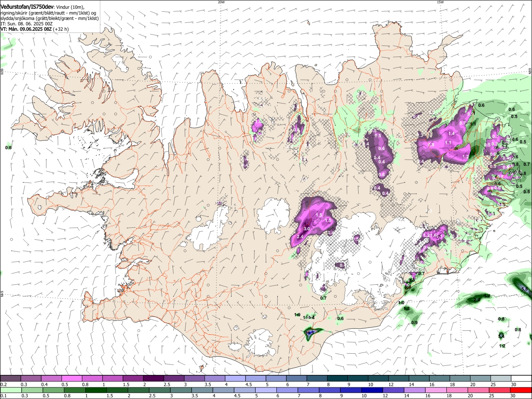Click the 'VT: Mán. 09.06.2025 08Z (+32 h)' line
Image resolution: width=532 pixels, height=399 pixels.
pos(34,29)
